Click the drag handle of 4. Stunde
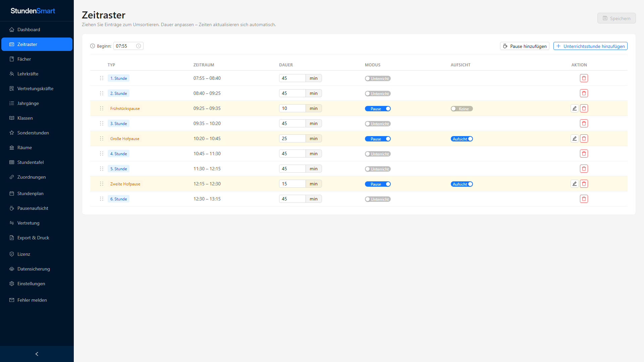Screen dimensions: 644x362 point(102,154)
